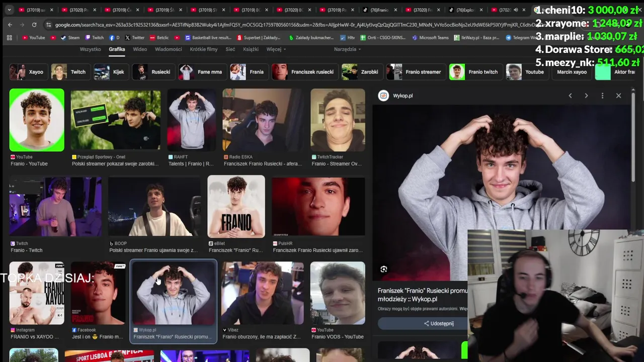The height and width of the screenshot is (362, 644).
Task: Show next image in preview panel
Action: point(586,96)
